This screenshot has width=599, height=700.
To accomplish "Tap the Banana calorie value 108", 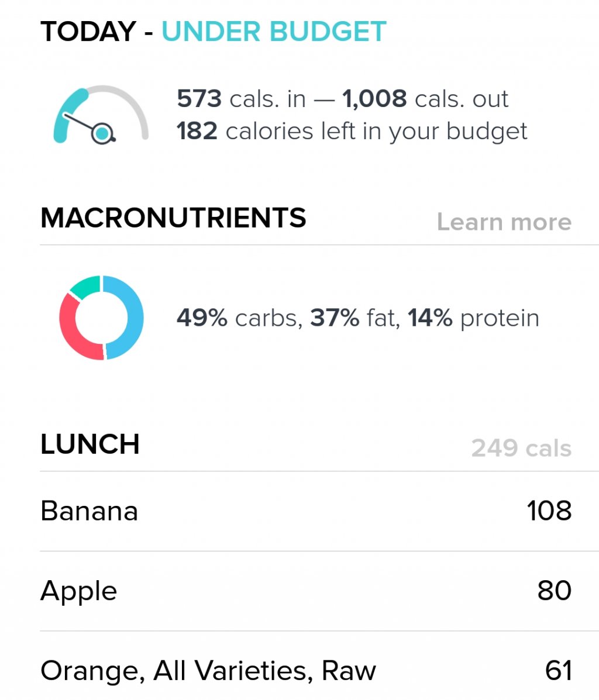I will (x=549, y=511).
